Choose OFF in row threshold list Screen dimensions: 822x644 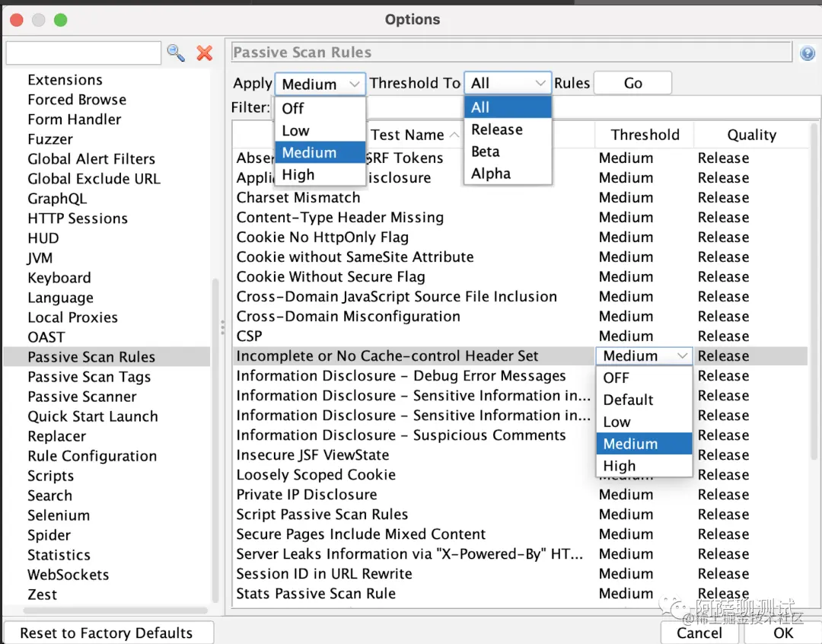click(645, 378)
